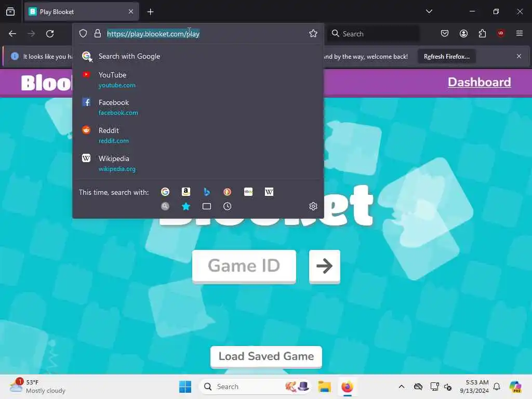Search bookmarks using the star shortcut

186,206
